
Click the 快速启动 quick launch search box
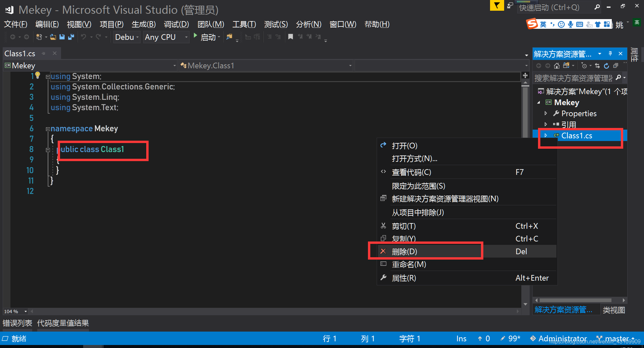559,7
